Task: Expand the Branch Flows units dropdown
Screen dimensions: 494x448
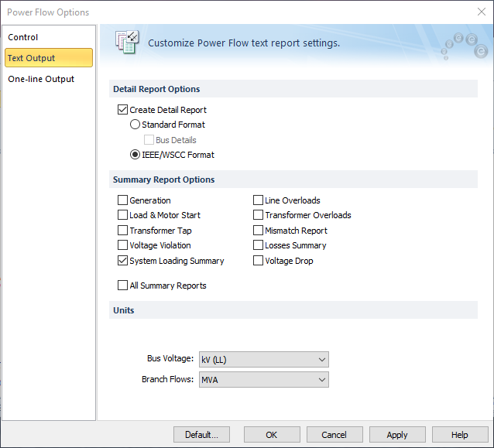Action: [x=263, y=380]
